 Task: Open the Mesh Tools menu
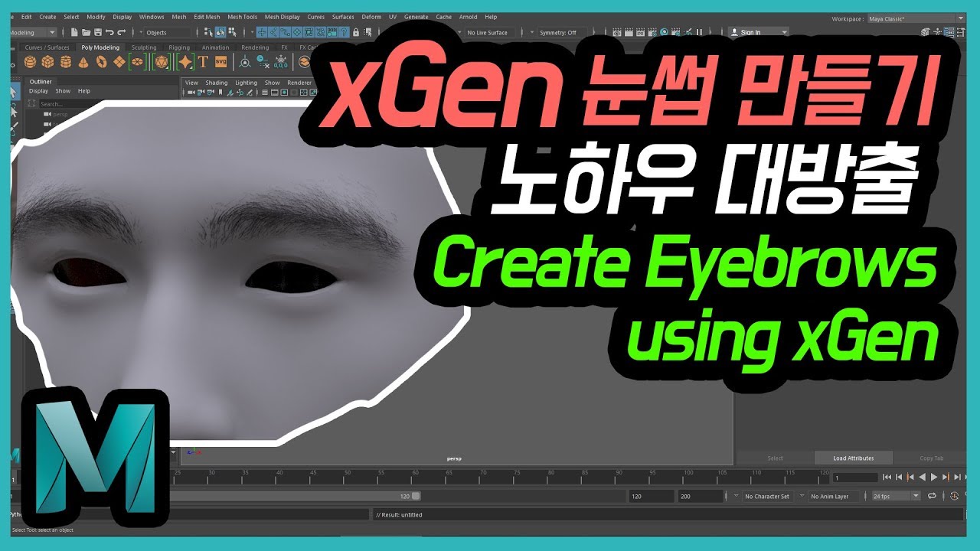point(242,17)
